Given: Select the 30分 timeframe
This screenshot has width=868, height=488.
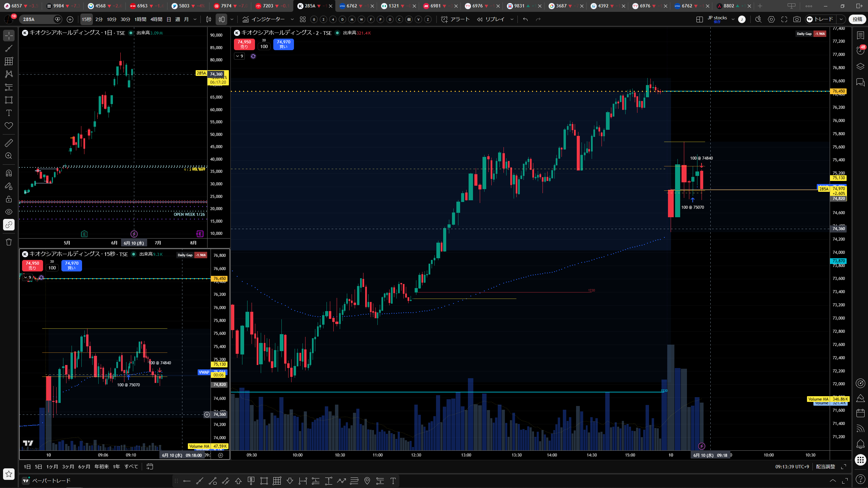Looking at the screenshot, I should pos(125,19).
